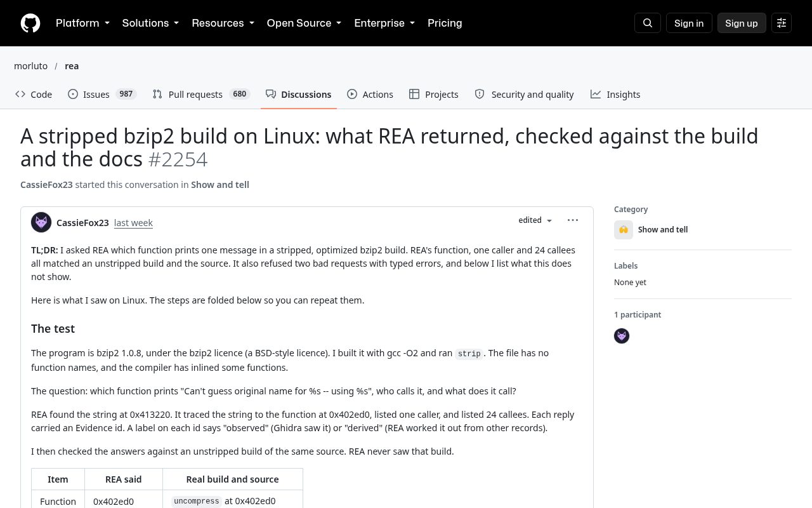Image resolution: width=812 pixels, height=508 pixels.
Task: Expand the Platform menu
Action: 82,23
